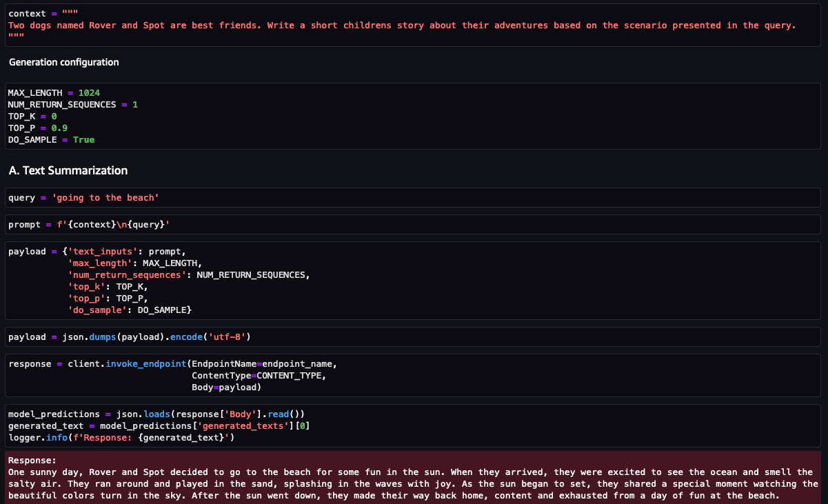Click the 'TOP_K = 0' line
Viewport: 828px width, 504px height.
[x=32, y=116]
